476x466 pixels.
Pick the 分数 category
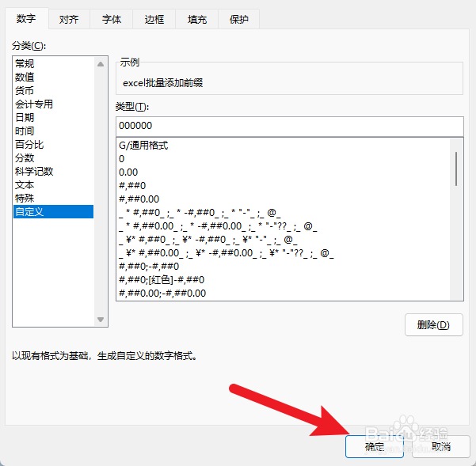[53, 158]
